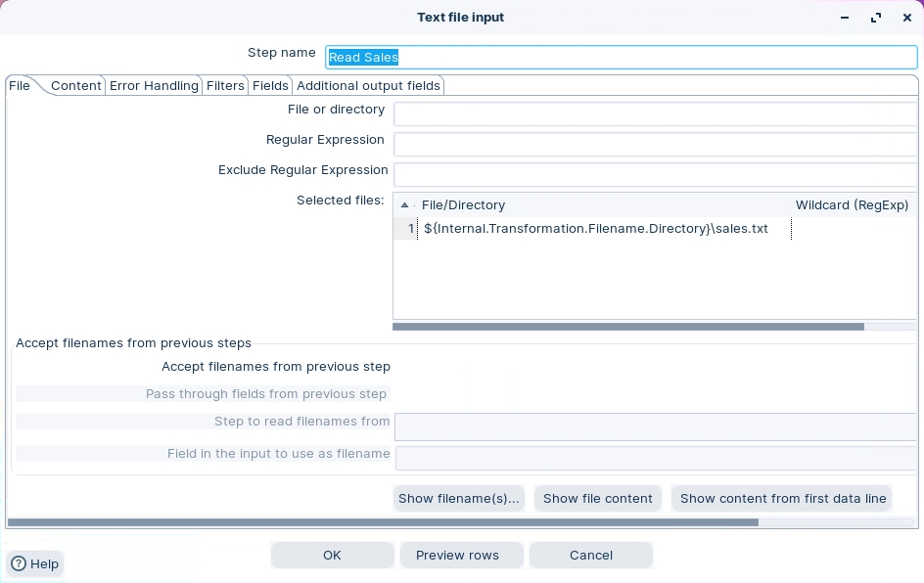The height and width of the screenshot is (583, 924).
Task: Focus the File or directory input
Action: pyautogui.click(x=654, y=113)
